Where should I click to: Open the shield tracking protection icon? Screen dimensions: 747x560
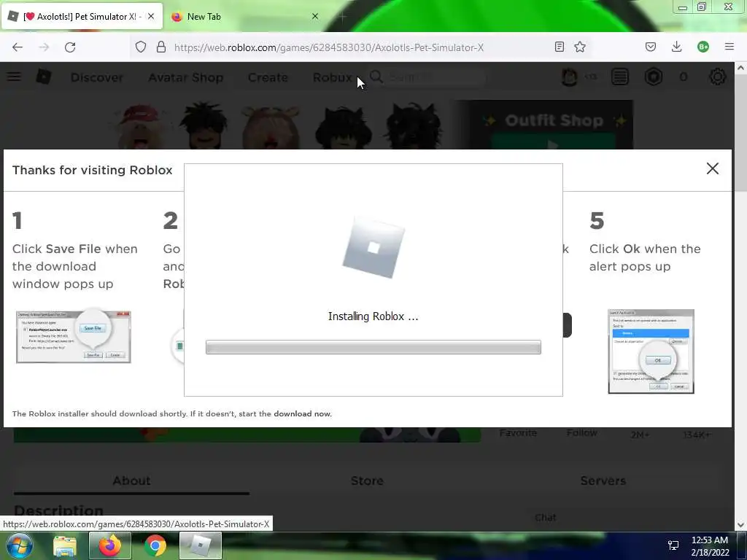(141, 47)
